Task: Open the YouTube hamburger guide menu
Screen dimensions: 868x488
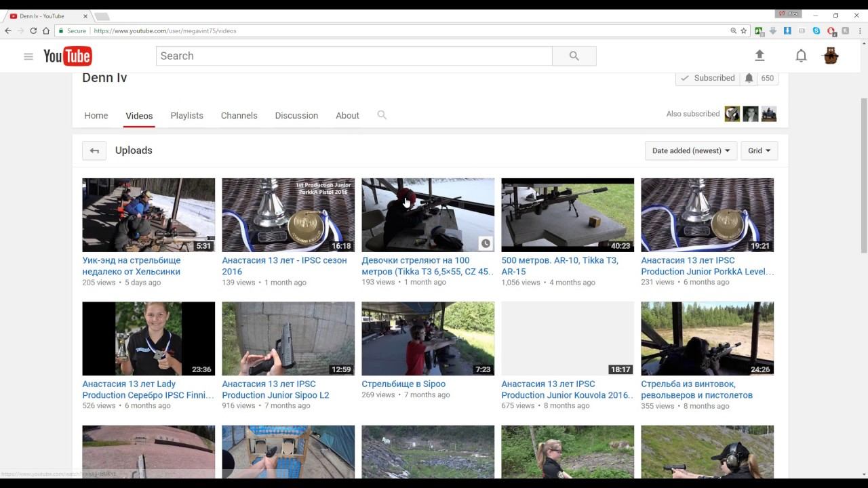Action: pyautogui.click(x=28, y=56)
